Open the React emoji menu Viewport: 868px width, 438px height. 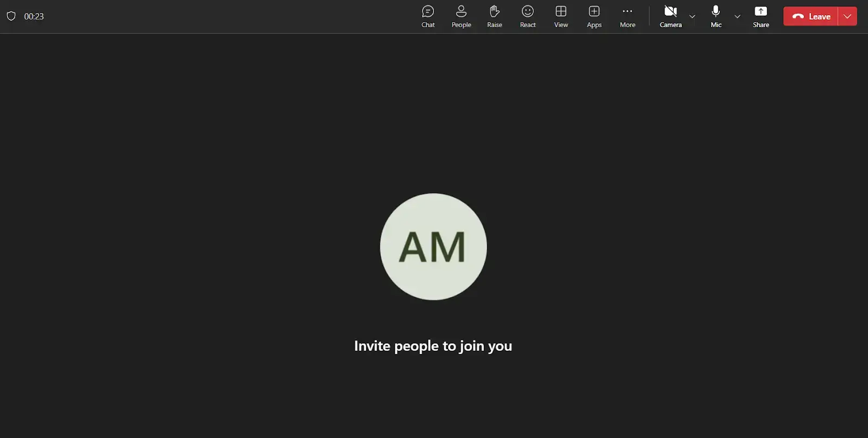(527, 16)
